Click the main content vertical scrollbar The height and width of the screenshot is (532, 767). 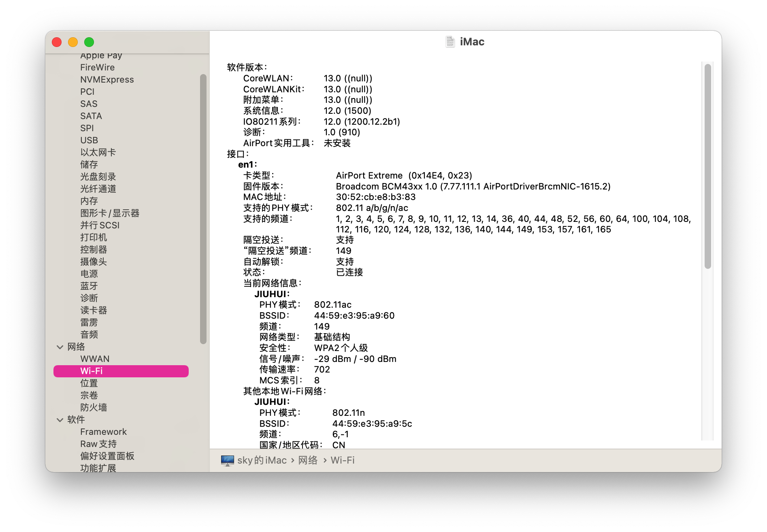(707, 166)
